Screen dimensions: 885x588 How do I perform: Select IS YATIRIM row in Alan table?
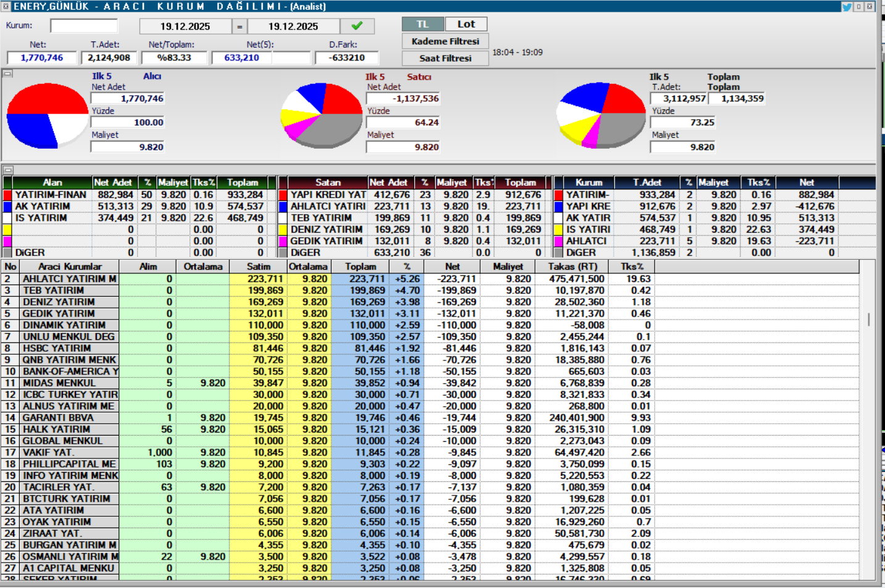click(139, 218)
